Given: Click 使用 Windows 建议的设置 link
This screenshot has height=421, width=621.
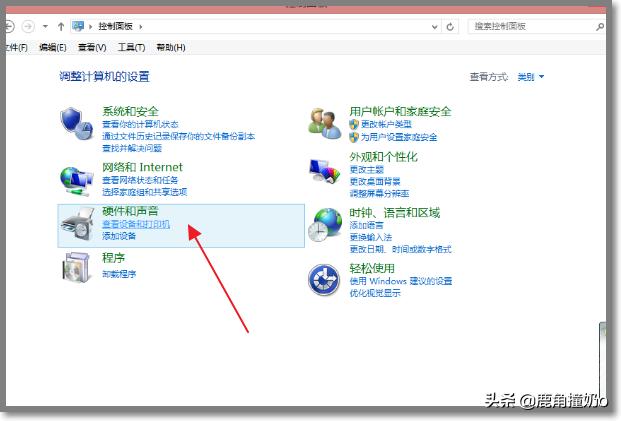Looking at the screenshot, I should [401, 281].
